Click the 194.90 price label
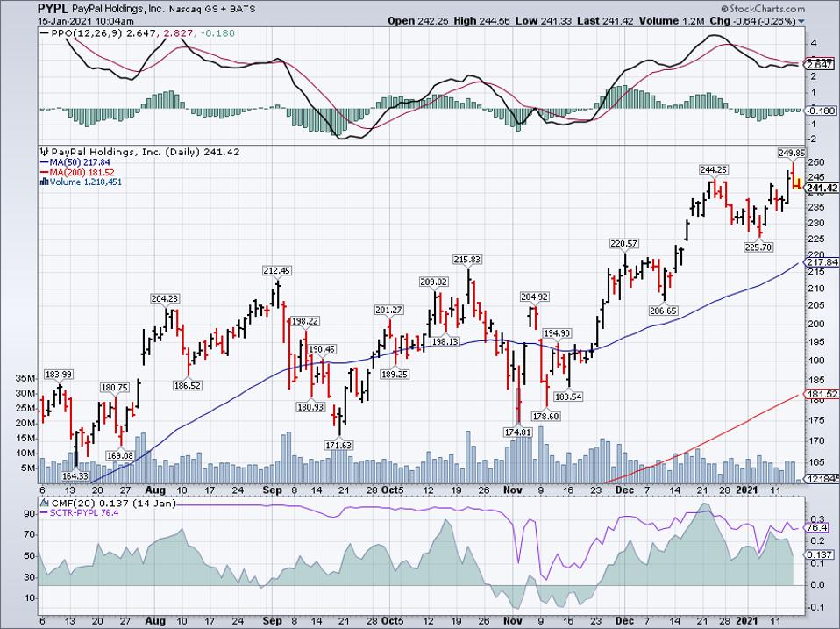The image size is (840, 629). (x=557, y=333)
